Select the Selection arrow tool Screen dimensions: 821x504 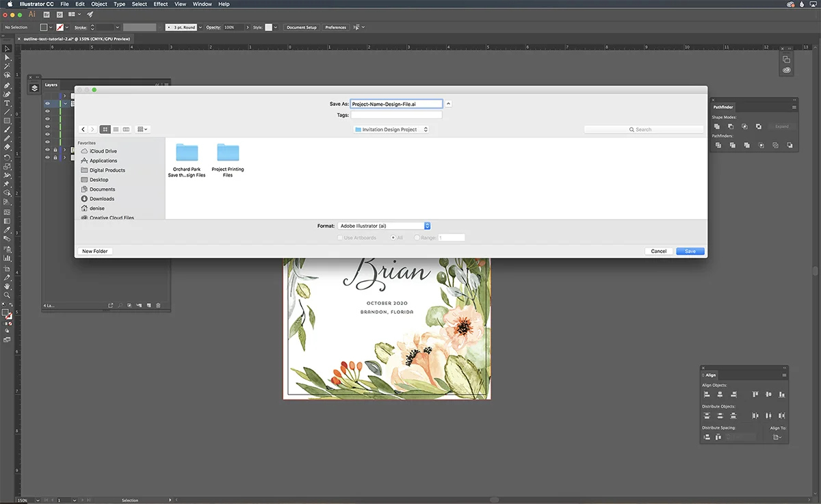click(x=8, y=49)
